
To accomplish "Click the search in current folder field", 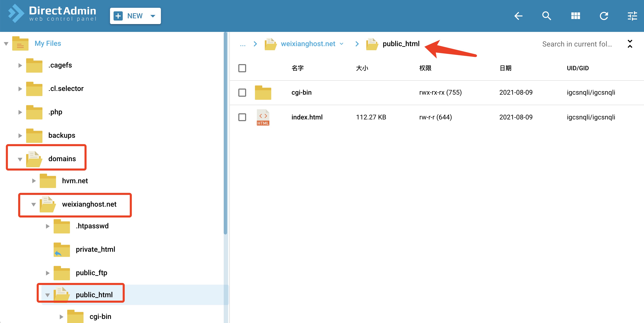I will tap(577, 44).
